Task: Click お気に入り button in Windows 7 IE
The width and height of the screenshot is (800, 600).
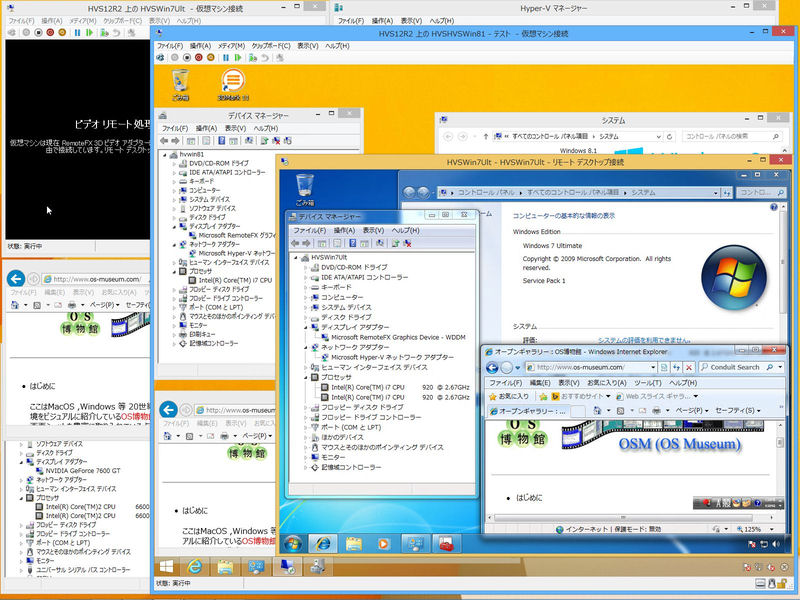Action: pyautogui.click(x=509, y=396)
